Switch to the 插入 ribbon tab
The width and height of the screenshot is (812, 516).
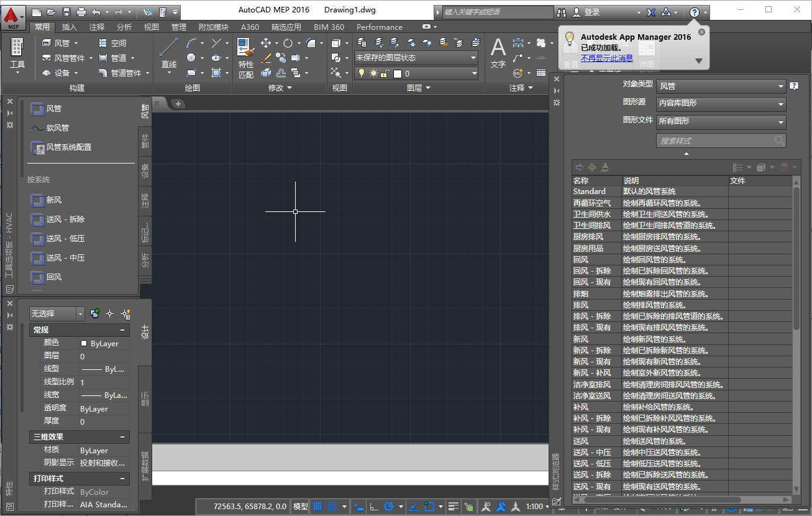point(70,27)
